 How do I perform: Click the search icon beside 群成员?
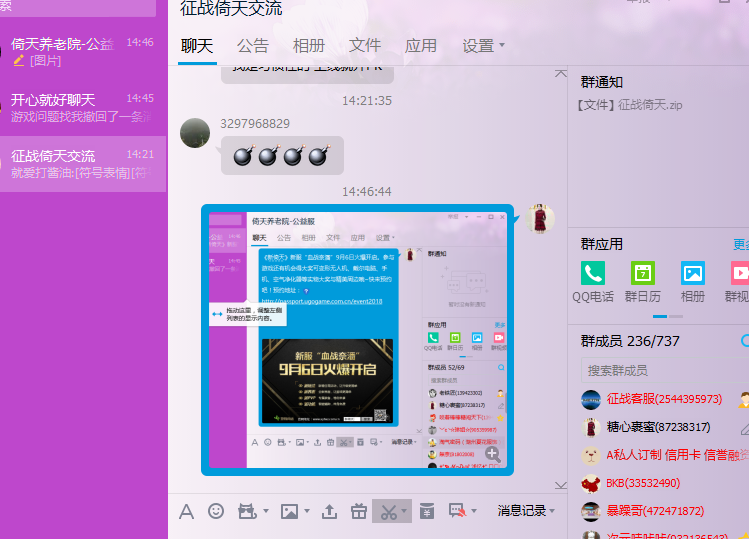pyautogui.click(x=745, y=341)
